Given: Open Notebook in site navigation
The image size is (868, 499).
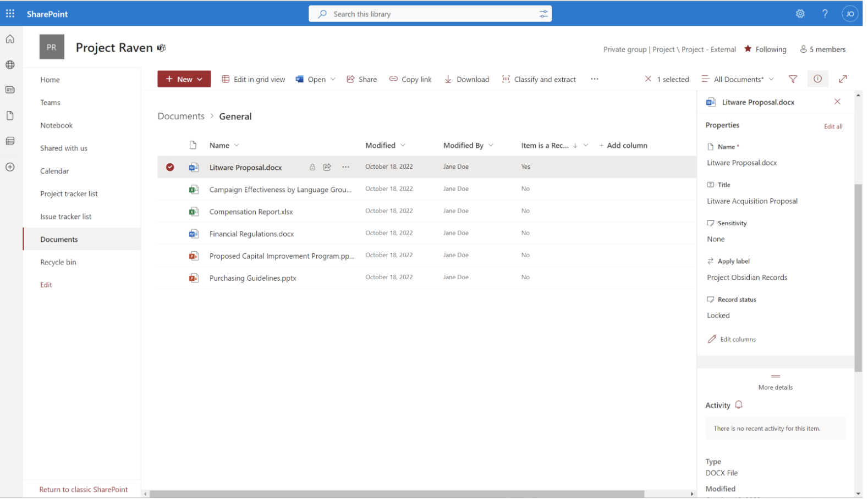Looking at the screenshot, I should [57, 126].
